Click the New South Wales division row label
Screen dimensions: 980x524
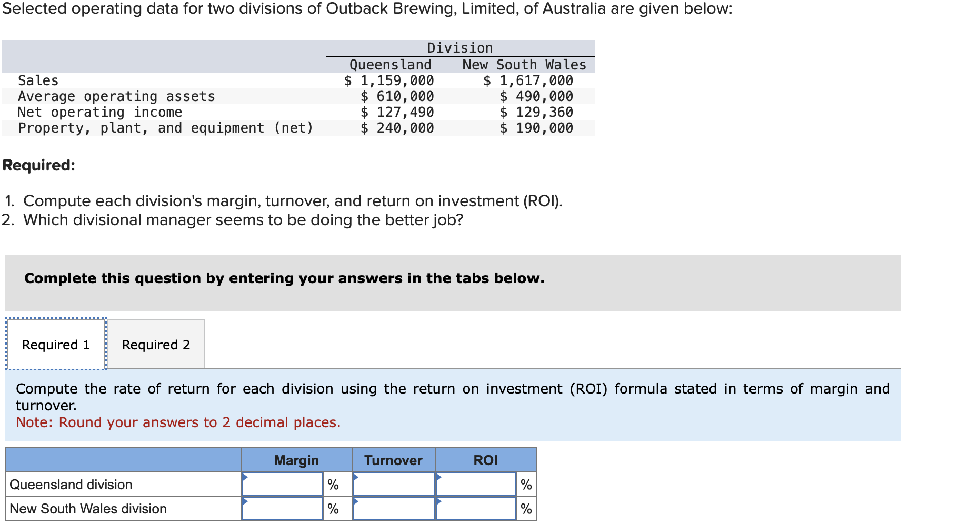(x=88, y=508)
